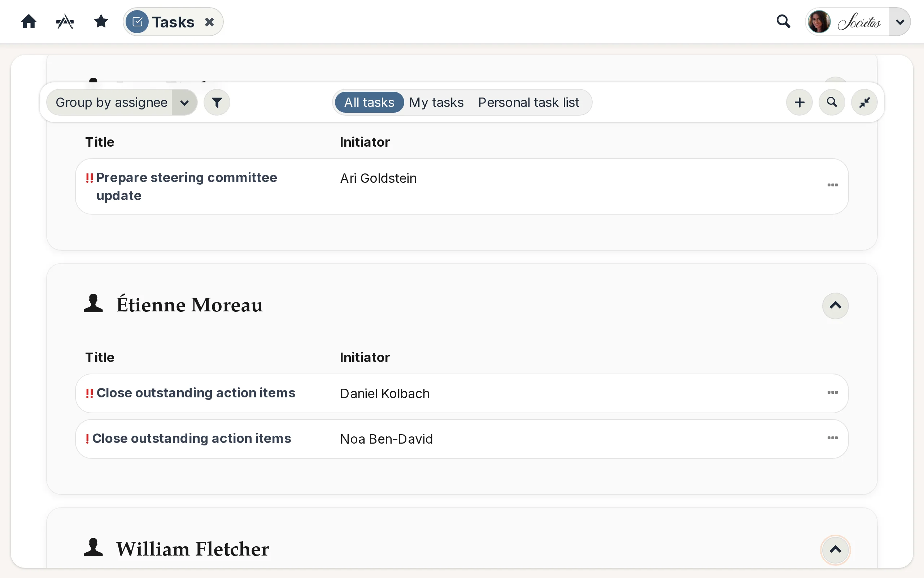
Task: Click high-priority marker on steering committee task
Action: 90,178
